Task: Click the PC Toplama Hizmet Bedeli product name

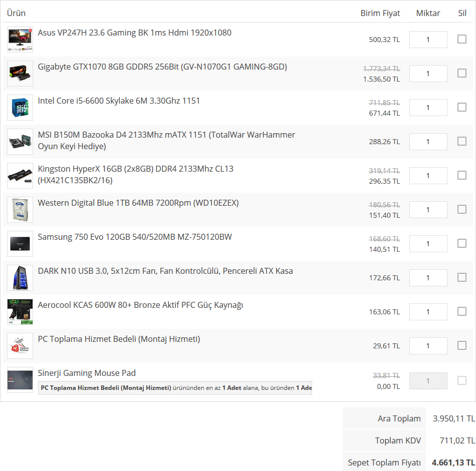Action: (119, 339)
